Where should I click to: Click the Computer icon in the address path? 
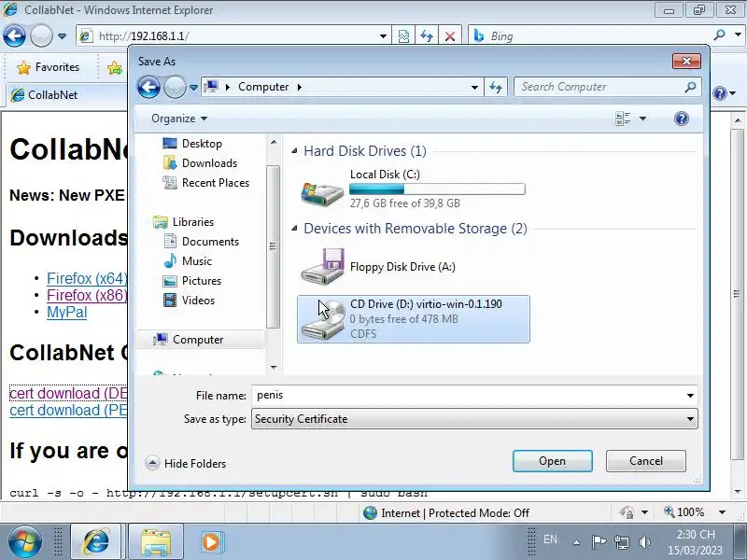(211, 87)
